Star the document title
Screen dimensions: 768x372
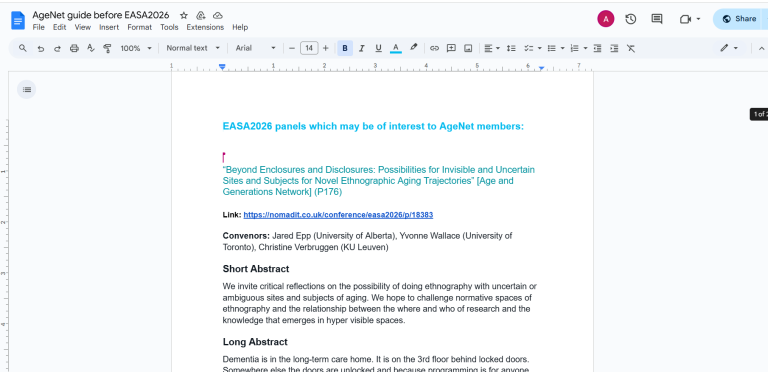click(184, 16)
